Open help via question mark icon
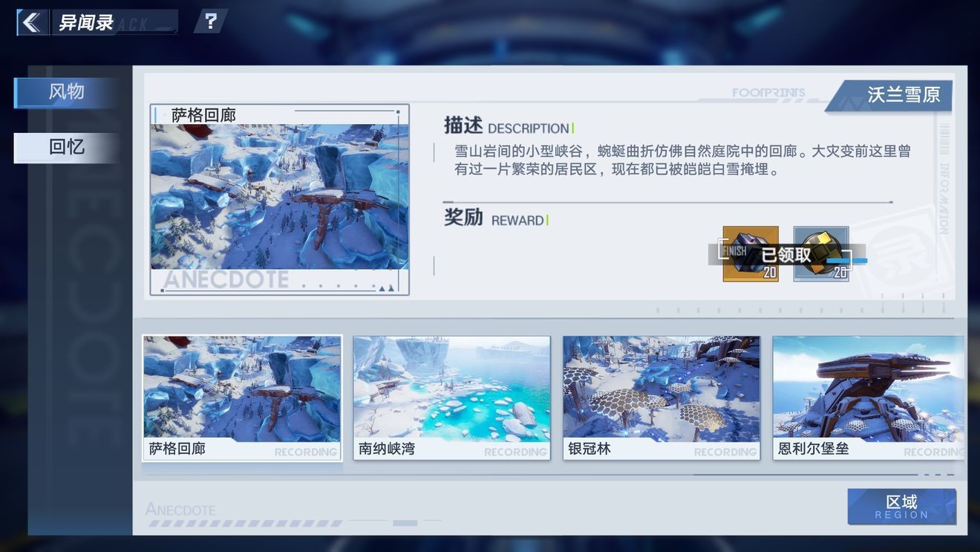The width and height of the screenshot is (980, 552). tap(211, 22)
